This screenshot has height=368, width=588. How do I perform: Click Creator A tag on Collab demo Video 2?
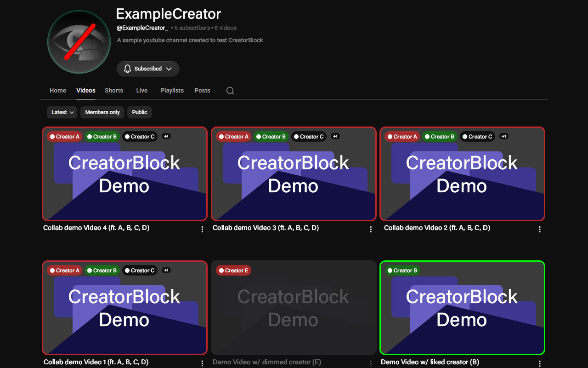click(x=402, y=137)
